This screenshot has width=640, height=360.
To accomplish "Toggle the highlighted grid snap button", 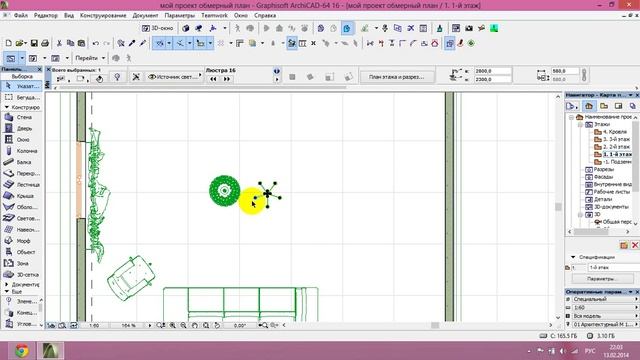I will pos(200,43).
